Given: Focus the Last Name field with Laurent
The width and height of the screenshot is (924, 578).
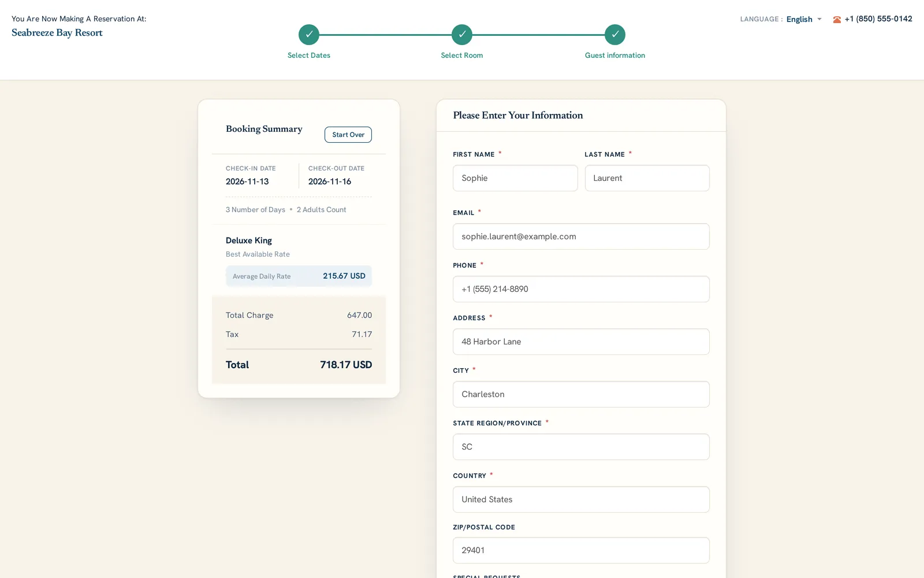Looking at the screenshot, I should click(647, 178).
